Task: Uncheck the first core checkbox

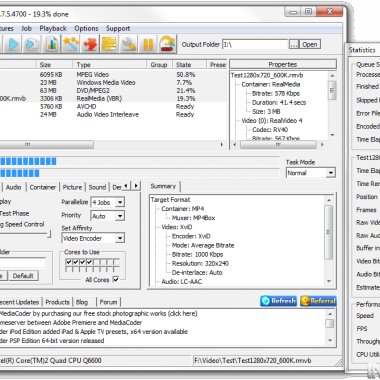Action: pyautogui.click(x=69, y=262)
